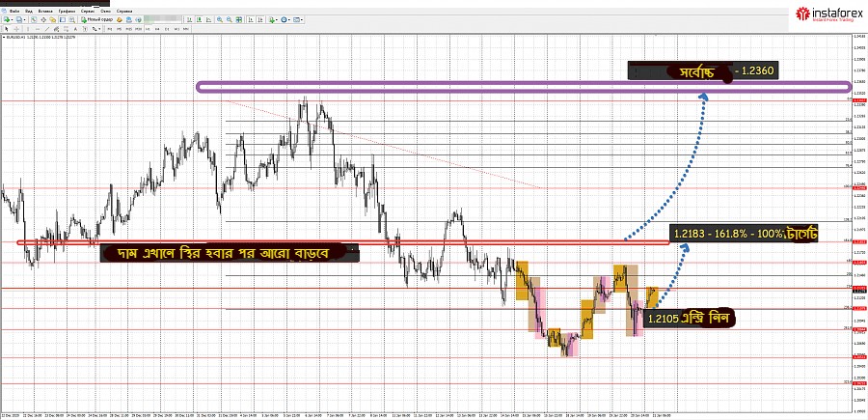
Task: Expand the Profiles dropdown arrow
Action: 24,20
